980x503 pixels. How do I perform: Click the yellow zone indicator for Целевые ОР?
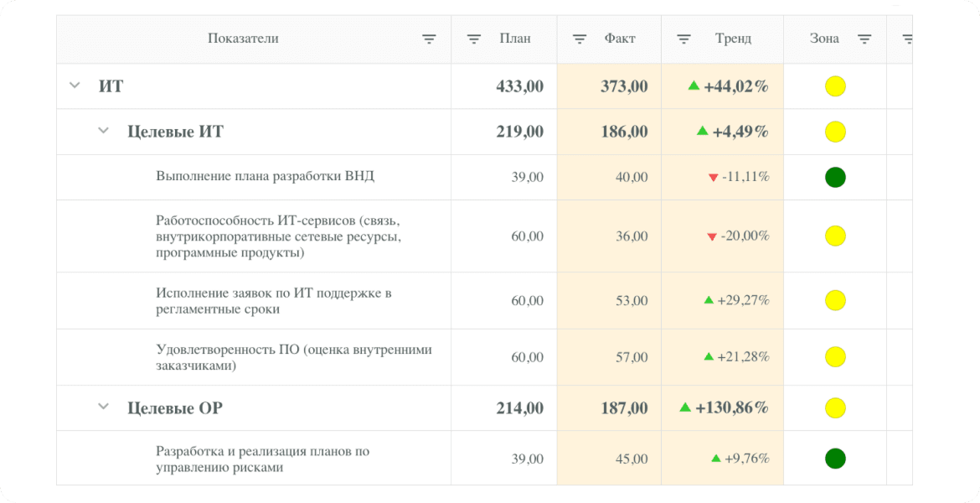pyautogui.click(x=836, y=408)
